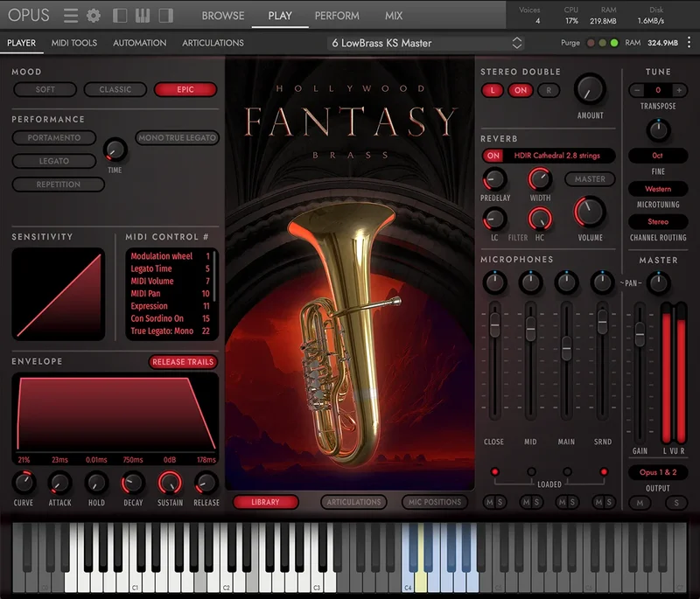
Task: Select the Stereo Double R channel
Action: 549,90
